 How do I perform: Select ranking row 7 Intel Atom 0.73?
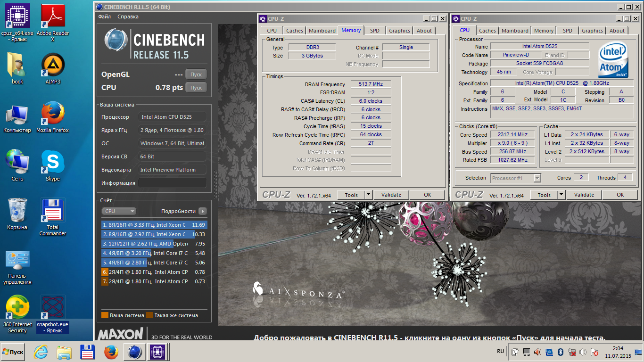pyautogui.click(x=155, y=281)
